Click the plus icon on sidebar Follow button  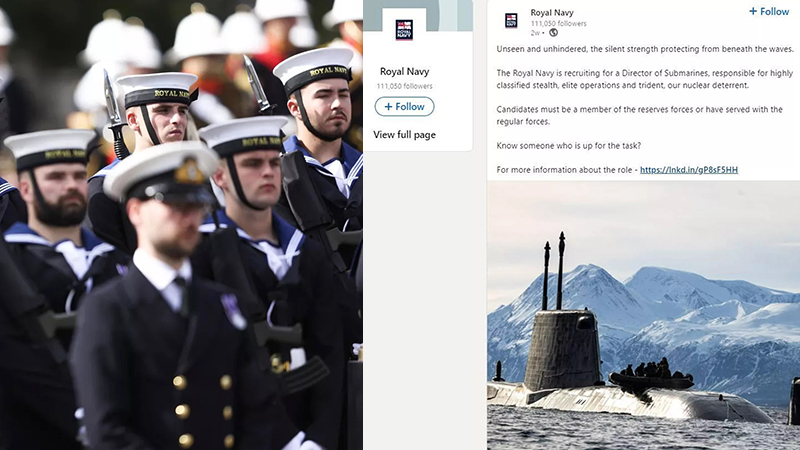coord(388,107)
